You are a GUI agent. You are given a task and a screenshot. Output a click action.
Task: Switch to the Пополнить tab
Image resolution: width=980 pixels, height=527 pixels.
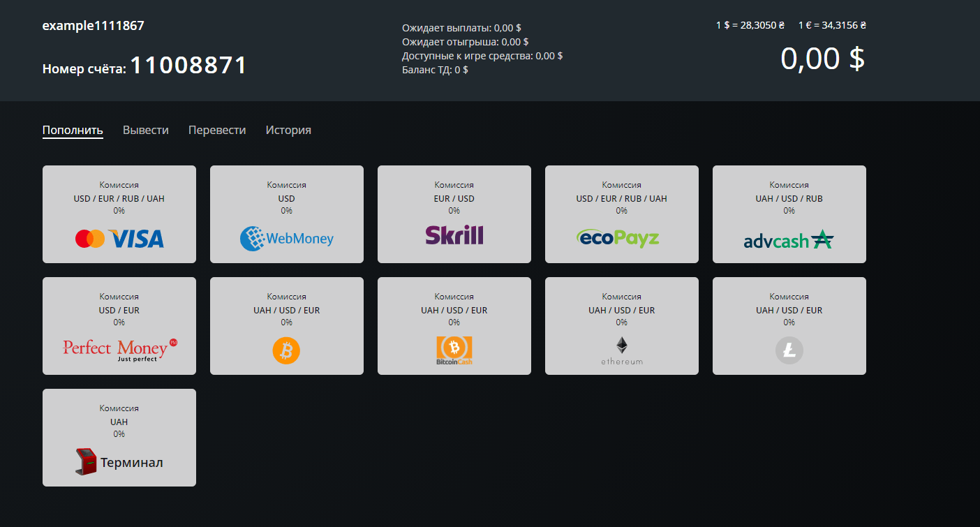click(x=73, y=130)
